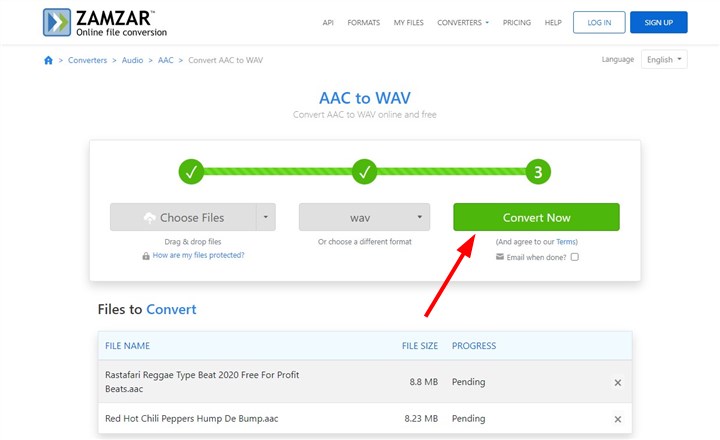720x440 pixels.
Task: Click the Progress column header
Action: [474, 346]
